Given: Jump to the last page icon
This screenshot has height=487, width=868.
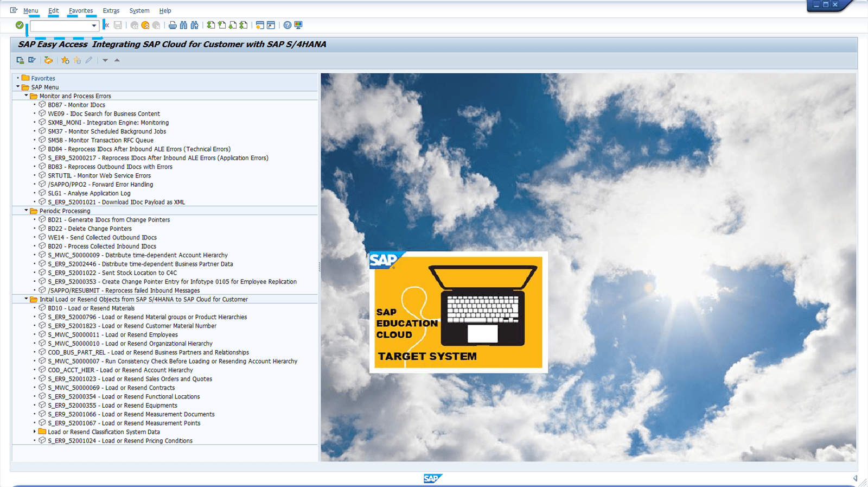Looking at the screenshot, I should point(244,25).
